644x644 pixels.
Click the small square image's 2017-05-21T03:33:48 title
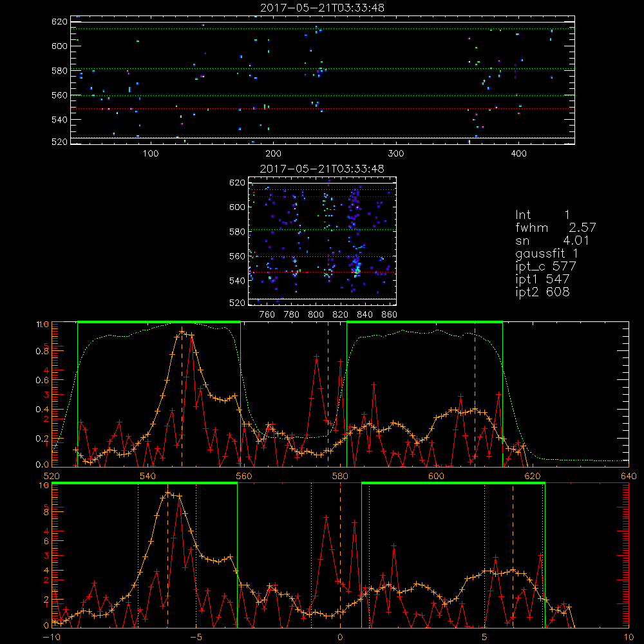point(323,169)
